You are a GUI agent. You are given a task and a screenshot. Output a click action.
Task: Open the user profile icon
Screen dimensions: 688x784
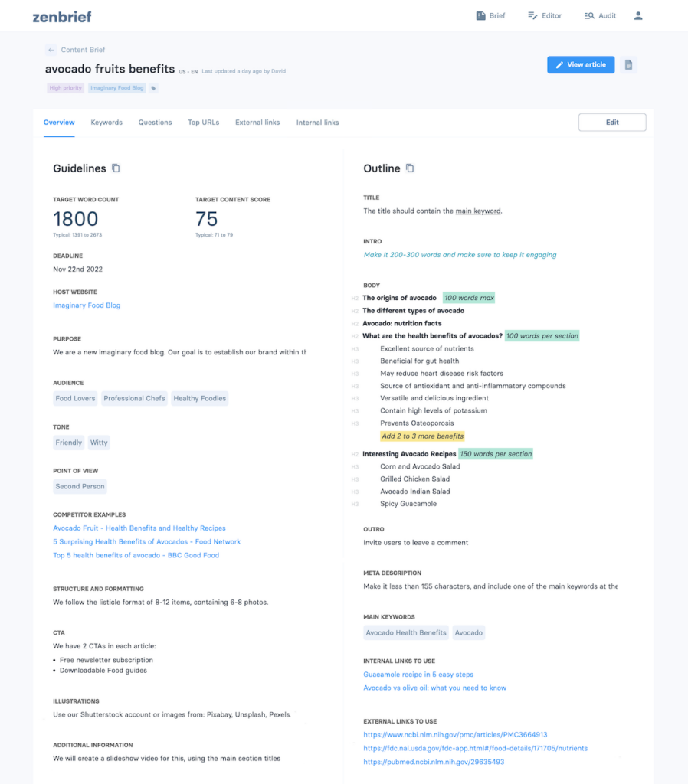coord(638,15)
